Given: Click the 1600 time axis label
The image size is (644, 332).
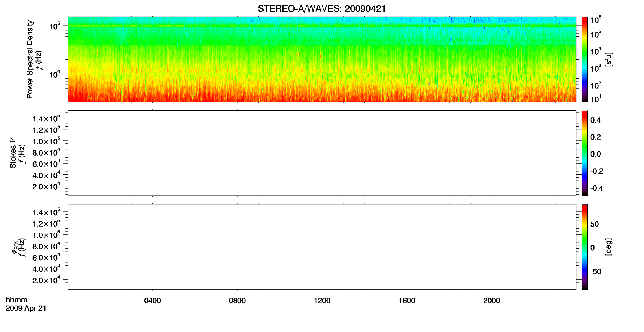Looking at the screenshot, I should 407,301.
